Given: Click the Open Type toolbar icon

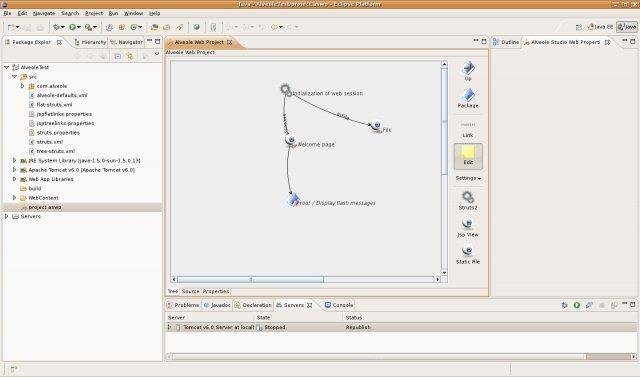Looking at the screenshot, I should click(154, 27).
